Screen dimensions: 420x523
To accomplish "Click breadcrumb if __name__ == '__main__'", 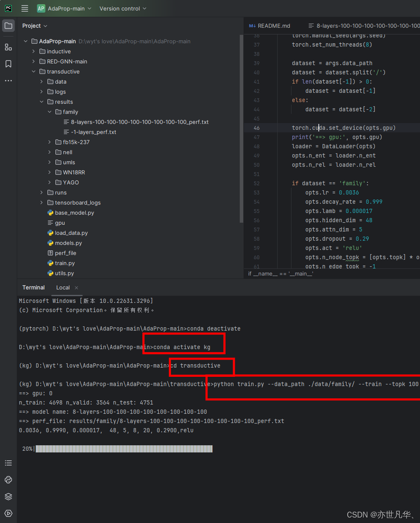I will click(281, 273).
